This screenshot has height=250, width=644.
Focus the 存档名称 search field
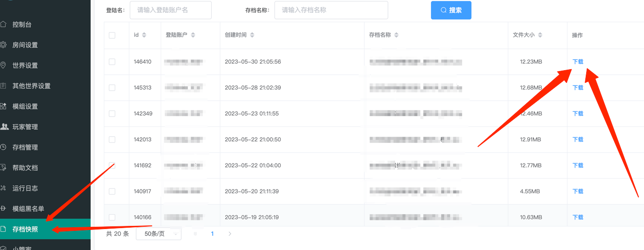coord(331,10)
